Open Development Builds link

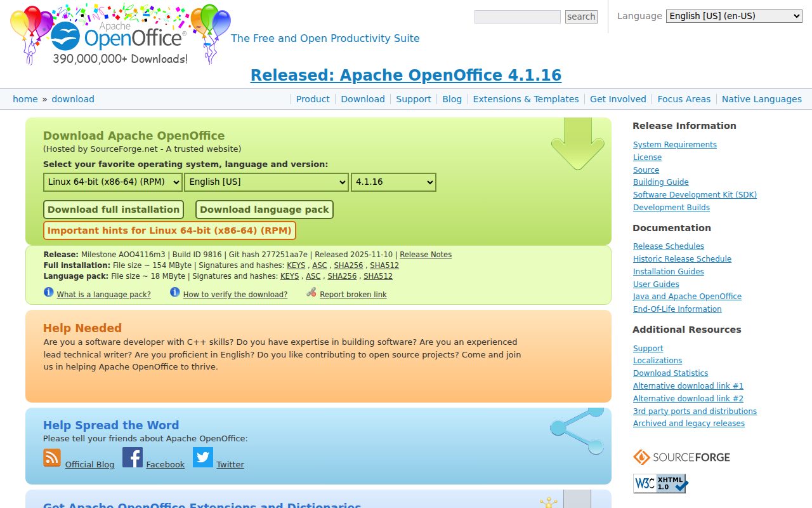point(671,208)
